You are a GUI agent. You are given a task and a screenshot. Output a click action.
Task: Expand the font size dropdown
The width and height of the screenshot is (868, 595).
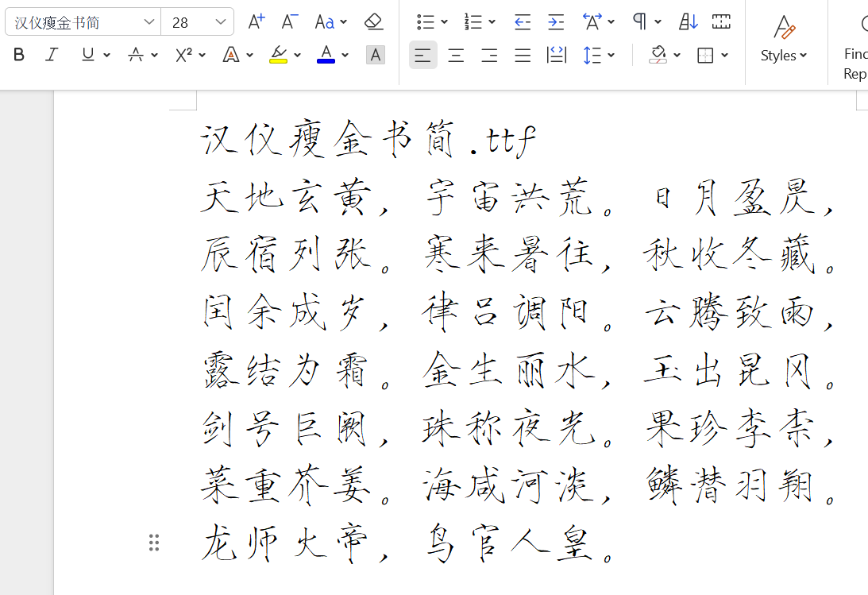click(220, 21)
